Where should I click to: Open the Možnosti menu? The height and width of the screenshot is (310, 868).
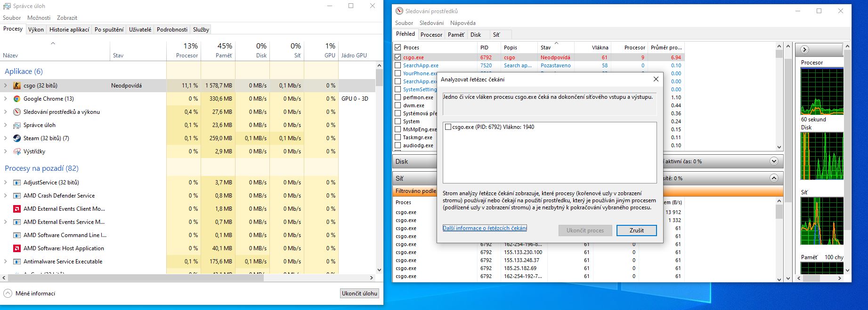coord(39,17)
